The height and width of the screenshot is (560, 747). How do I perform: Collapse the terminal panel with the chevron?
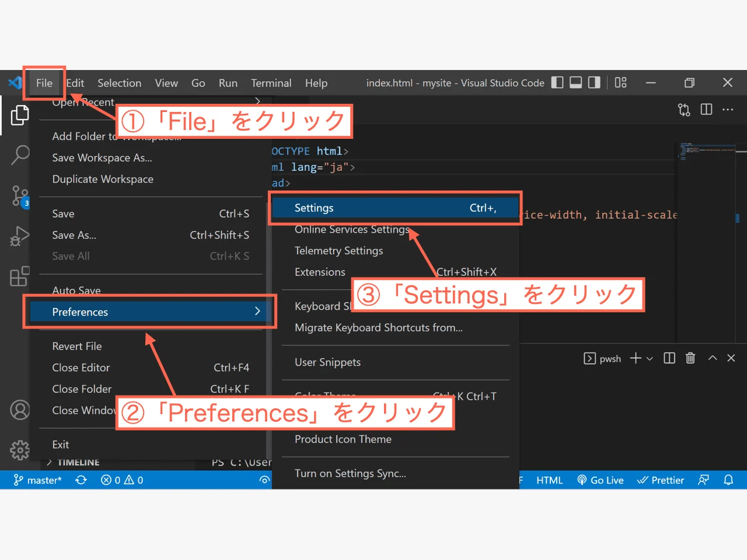[x=712, y=358]
